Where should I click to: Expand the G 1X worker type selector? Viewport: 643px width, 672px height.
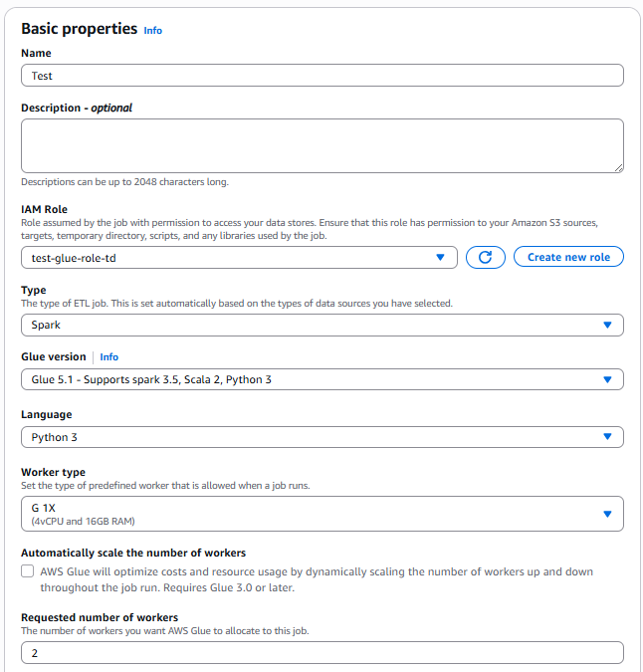(x=322, y=514)
